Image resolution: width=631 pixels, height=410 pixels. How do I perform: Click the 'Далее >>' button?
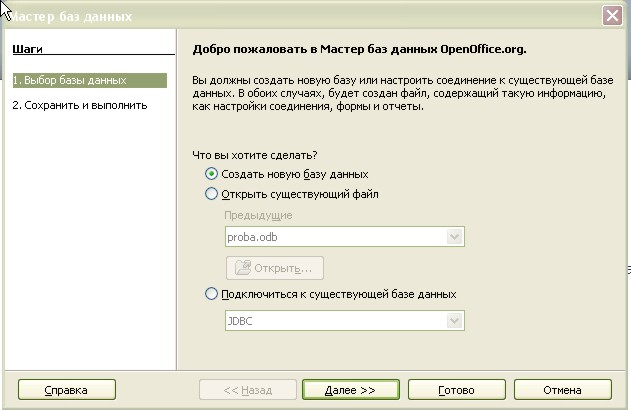click(351, 389)
